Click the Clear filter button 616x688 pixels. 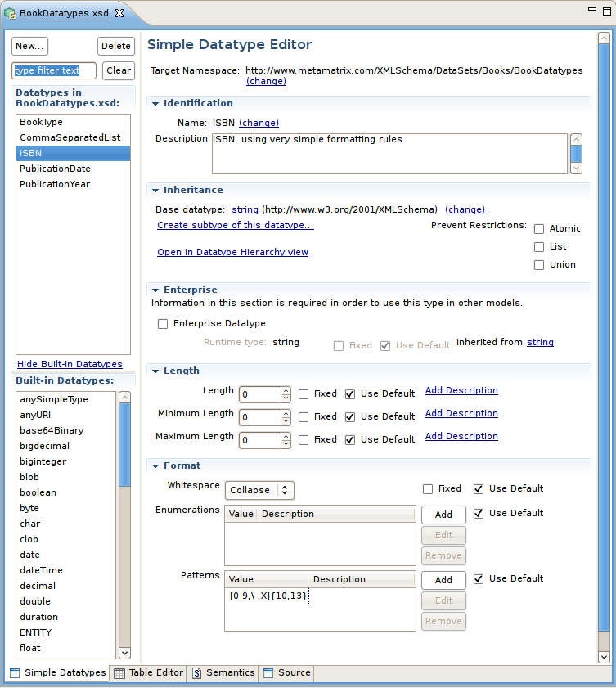(x=119, y=70)
